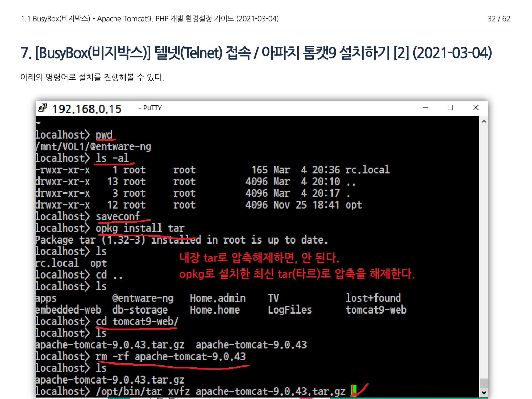
Task: Click the 'rm -rf apache-tomcat-9.0.43' command
Action: [171, 356]
